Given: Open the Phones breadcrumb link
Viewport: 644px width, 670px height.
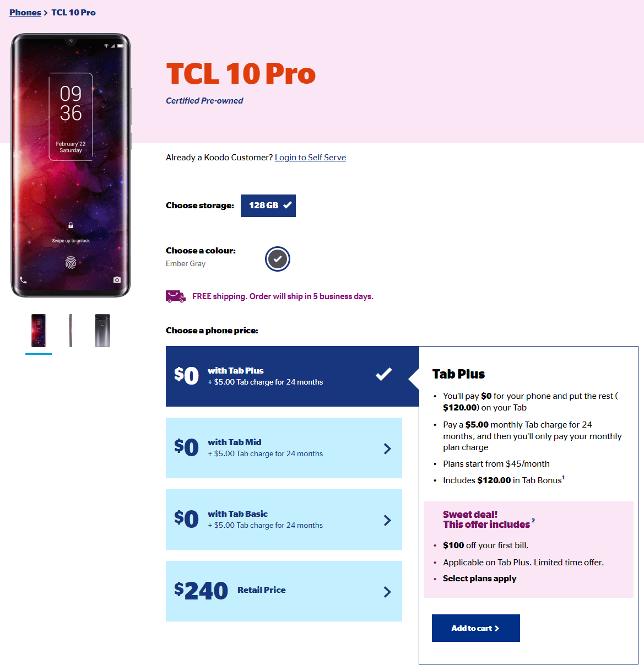Looking at the screenshot, I should pyautogui.click(x=25, y=13).
